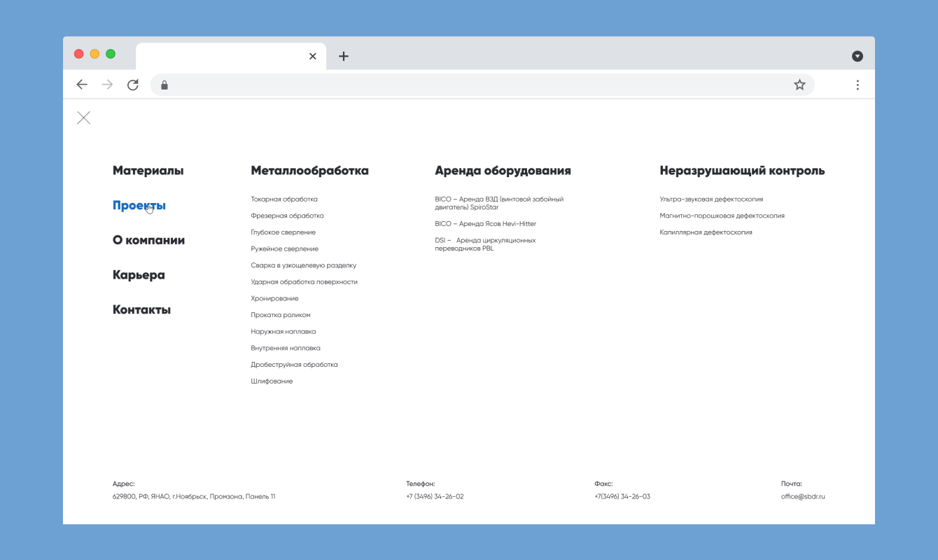Open Дробеструйная обработка link

pyautogui.click(x=294, y=365)
